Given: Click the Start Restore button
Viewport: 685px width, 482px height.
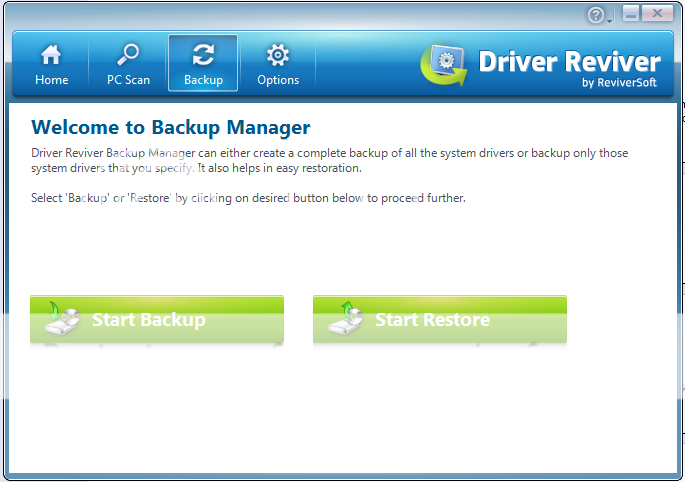Looking at the screenshot, I should pyautogui.click(x=440, y=319).
